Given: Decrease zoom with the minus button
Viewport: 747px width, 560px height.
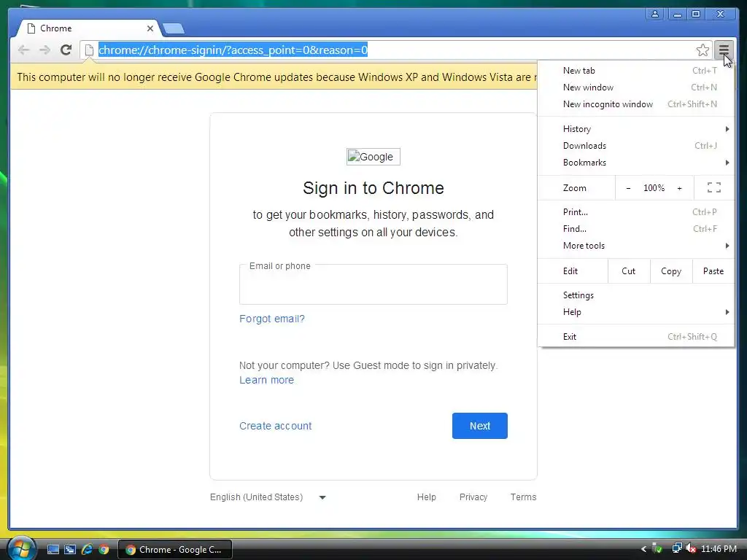Looking at the screenshot, I should 628,188.
